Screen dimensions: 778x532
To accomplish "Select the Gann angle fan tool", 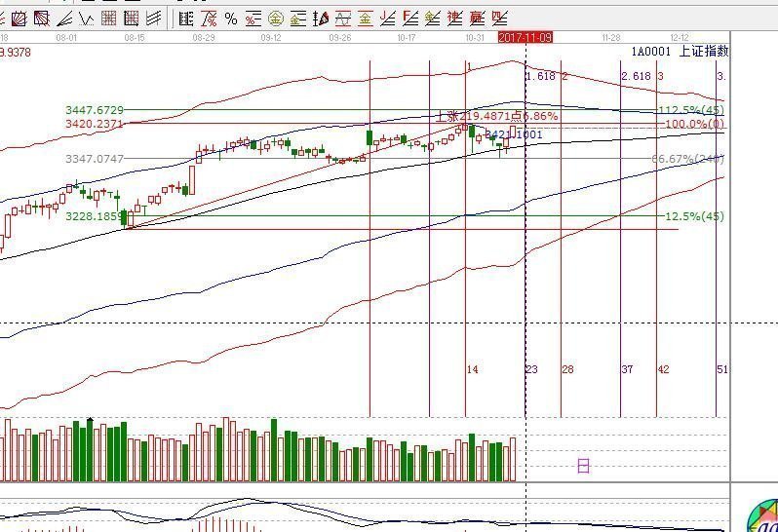I will tap(64, 19).
